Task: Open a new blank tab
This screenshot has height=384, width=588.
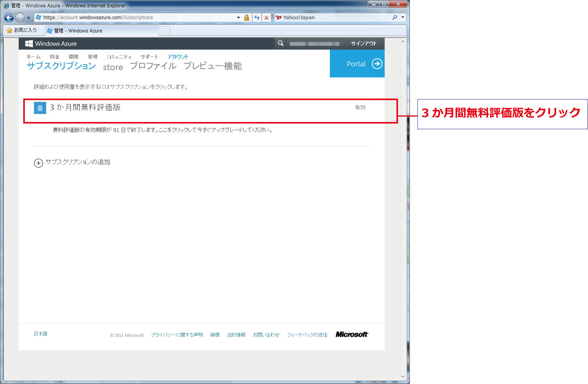Action: [x=164, y=31]
